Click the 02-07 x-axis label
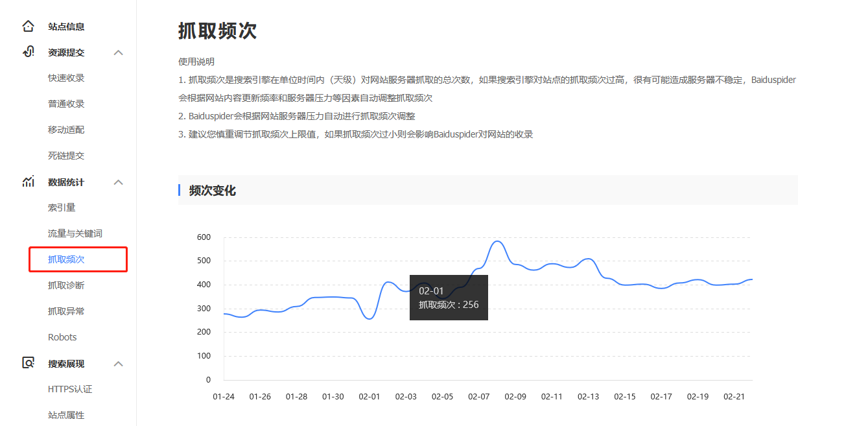 [478, 396]
